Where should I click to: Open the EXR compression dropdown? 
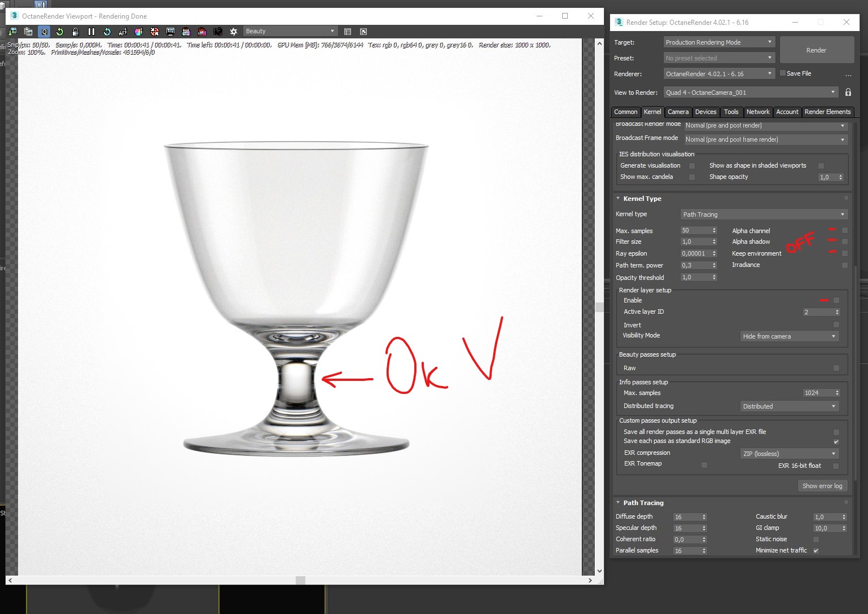coord(790,454)
